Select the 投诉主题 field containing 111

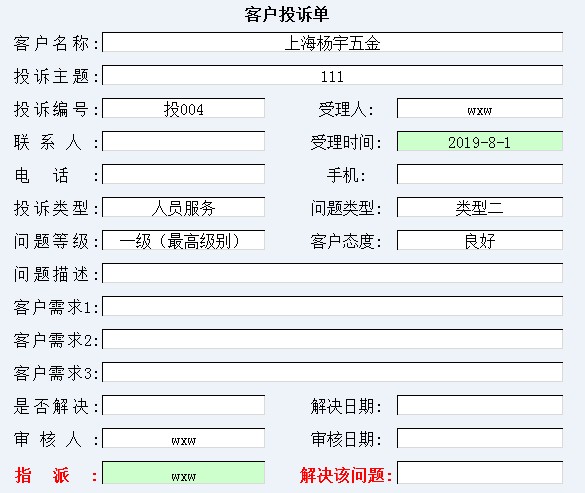[332, 75]
